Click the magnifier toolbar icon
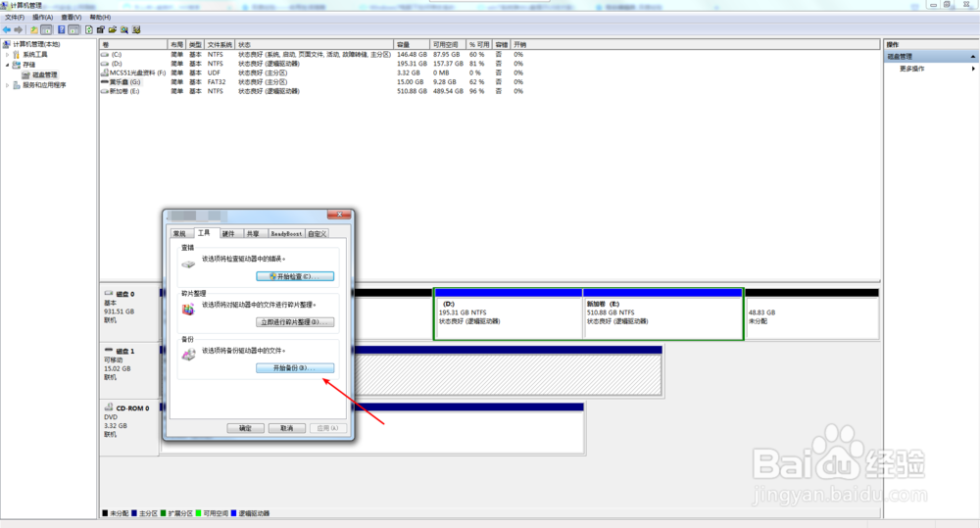980x528 pixels. pos(124,30)
